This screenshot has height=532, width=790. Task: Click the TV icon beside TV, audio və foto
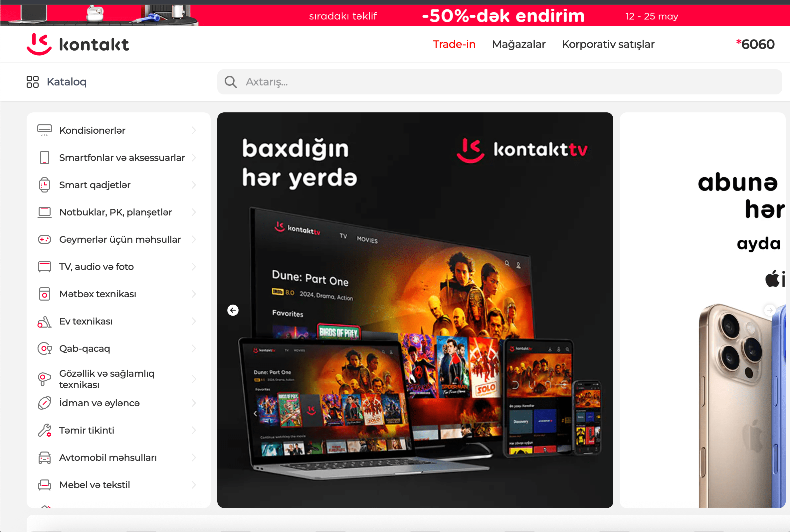pyautogui.click(x=45, y=267)
